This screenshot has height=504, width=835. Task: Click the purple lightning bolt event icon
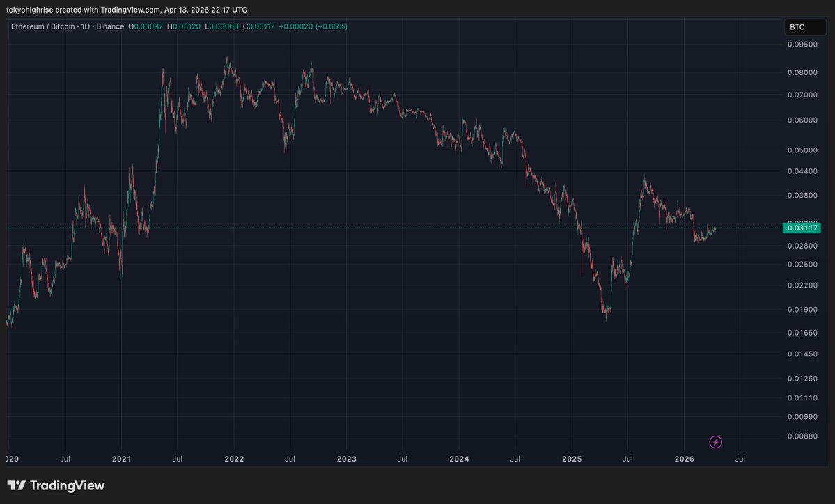click(x=715, y=442)
